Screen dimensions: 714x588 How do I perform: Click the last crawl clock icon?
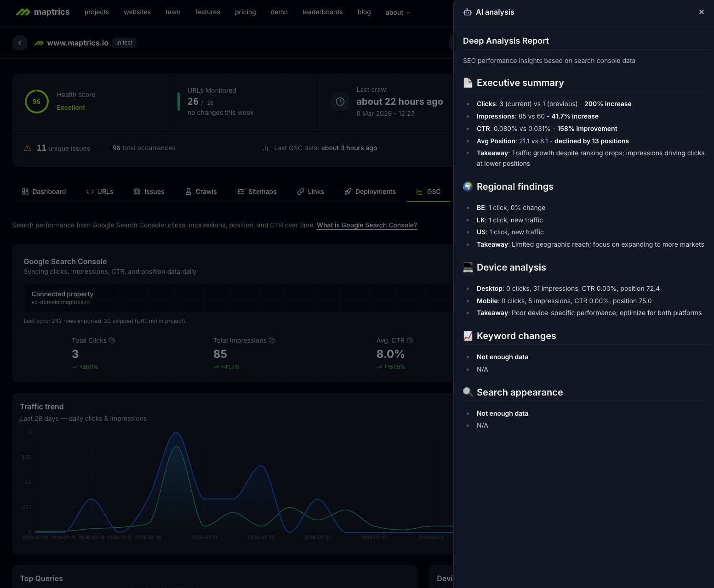pyautogui.click(x=340, y=102)
